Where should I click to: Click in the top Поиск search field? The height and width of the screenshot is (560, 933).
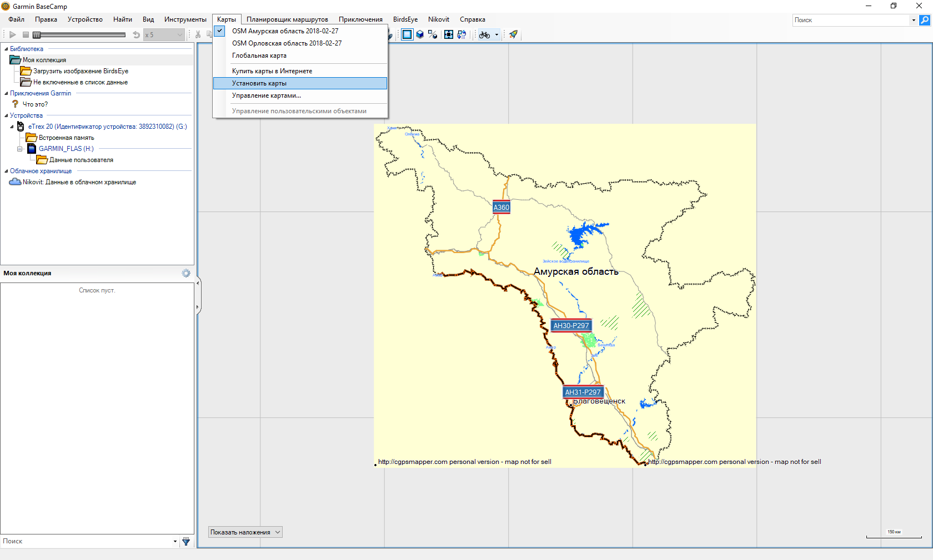point(851,20)
